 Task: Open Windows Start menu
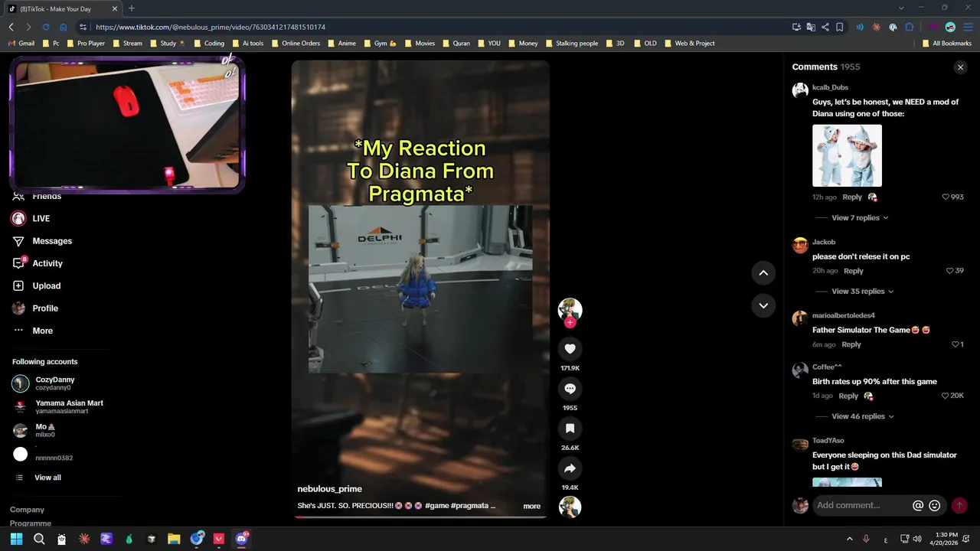coord(16,539)
